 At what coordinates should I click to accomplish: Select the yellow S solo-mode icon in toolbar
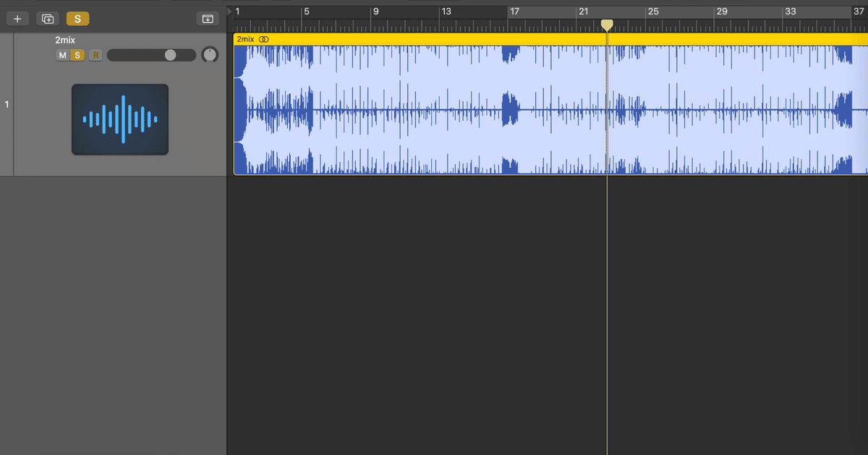point(77,18)
